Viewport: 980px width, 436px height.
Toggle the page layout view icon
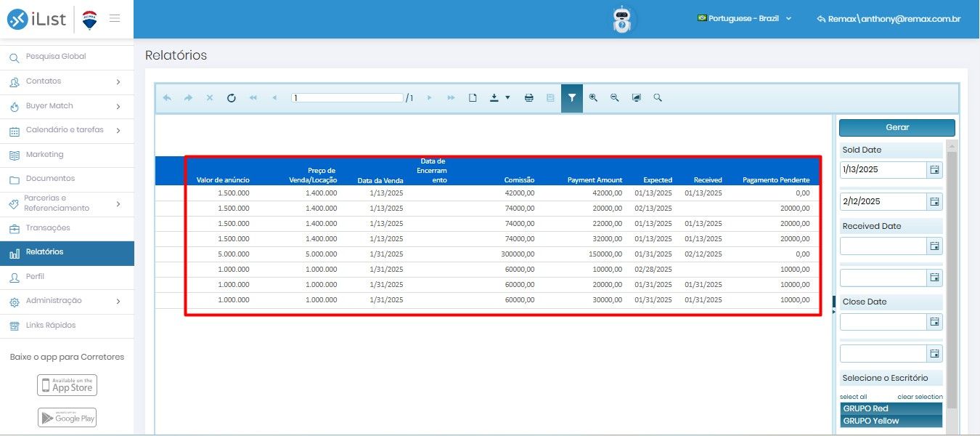click(x=473, y=98)
